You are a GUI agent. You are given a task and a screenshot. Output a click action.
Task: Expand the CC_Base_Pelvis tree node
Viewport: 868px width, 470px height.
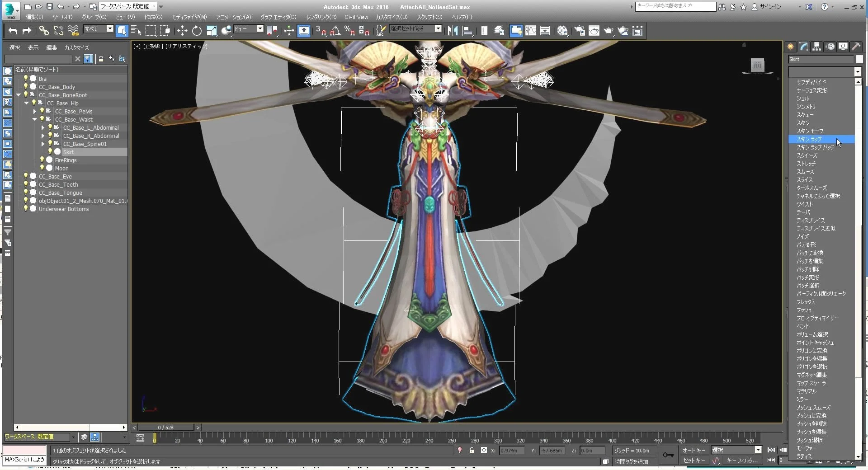(35, 111)
